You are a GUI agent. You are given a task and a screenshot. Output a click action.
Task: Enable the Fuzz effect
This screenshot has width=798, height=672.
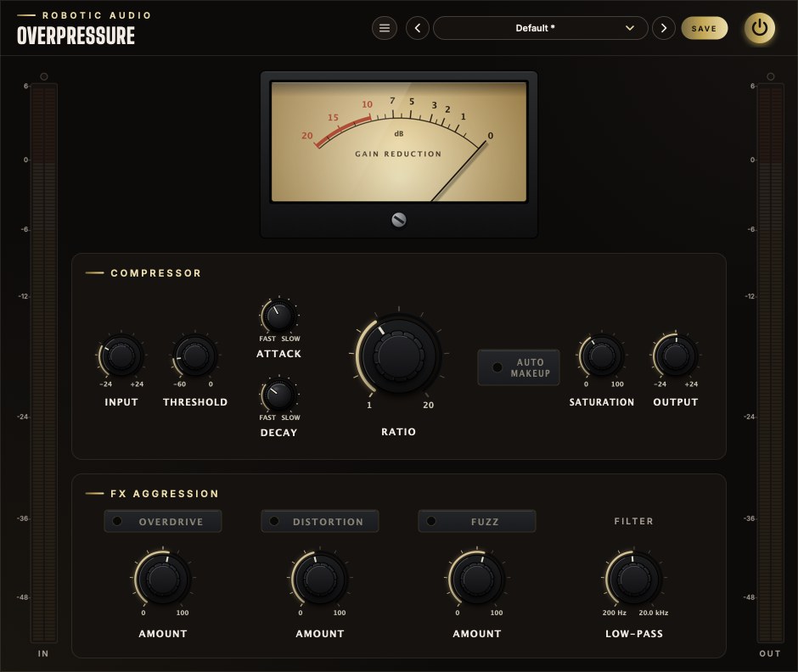(477, 522)
